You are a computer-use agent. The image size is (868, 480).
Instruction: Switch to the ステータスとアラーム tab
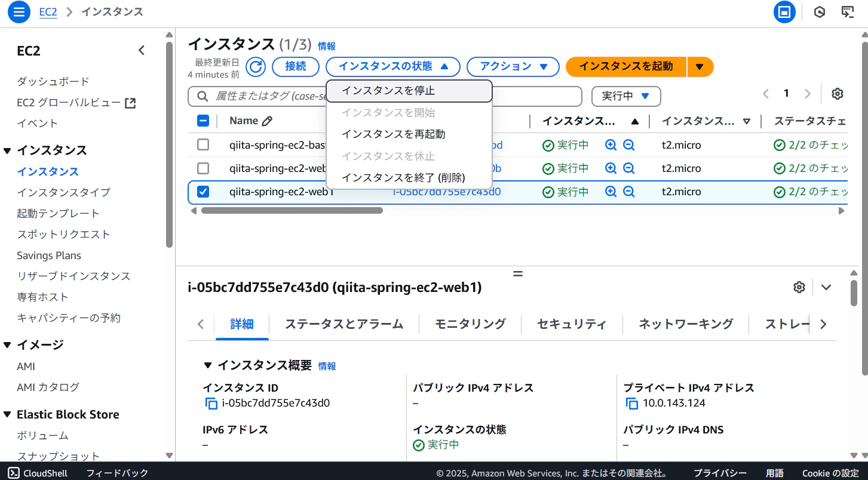[x=344, y=324]
